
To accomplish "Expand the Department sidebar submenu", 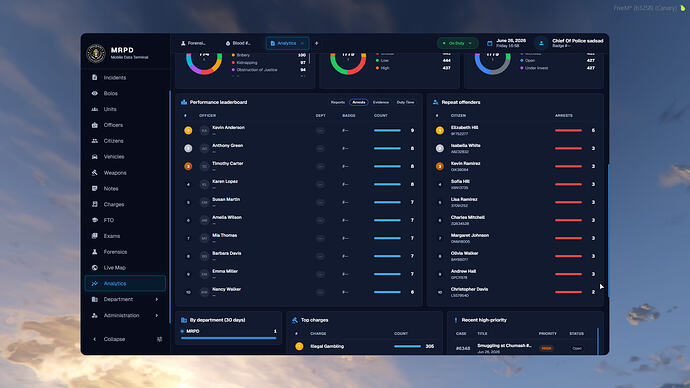I will point(125,299).
